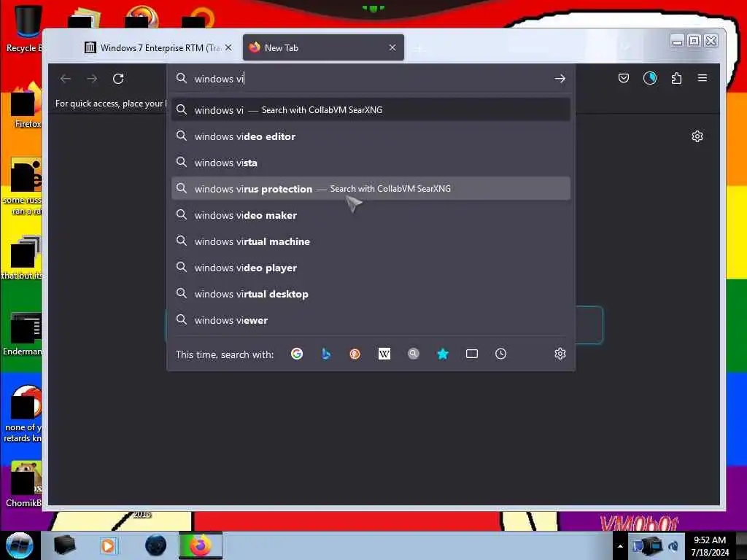Close the Windows 7 Enterprise RTM tab

(228, 47)
